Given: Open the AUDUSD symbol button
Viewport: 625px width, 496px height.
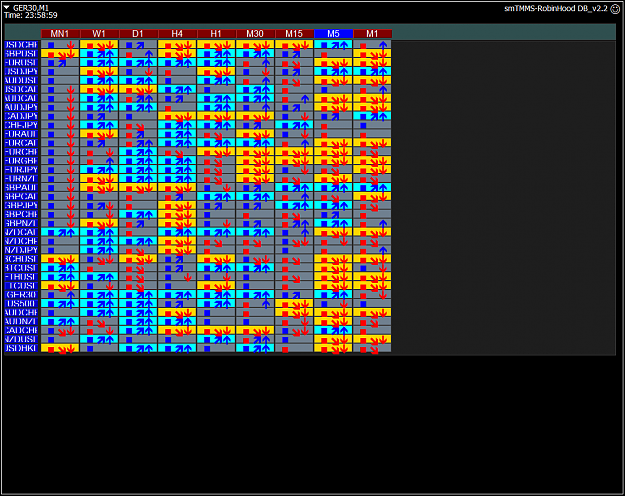Looking at the screenshot, I should 22,80.
